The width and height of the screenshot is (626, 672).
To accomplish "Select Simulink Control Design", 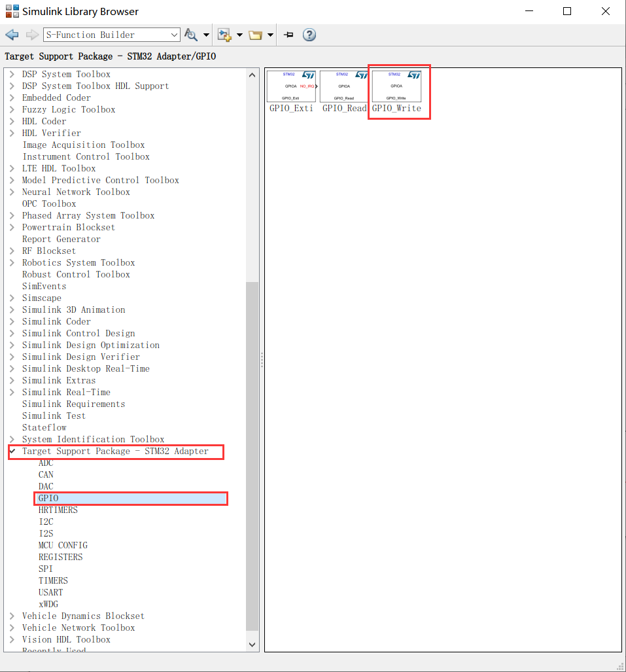I will tap(79, 334).
